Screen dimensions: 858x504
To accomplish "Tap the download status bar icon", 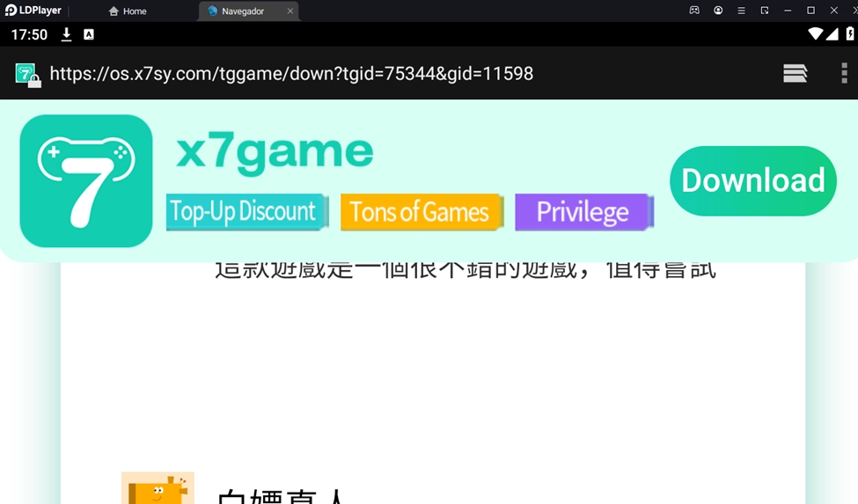I will coord(66,34).
